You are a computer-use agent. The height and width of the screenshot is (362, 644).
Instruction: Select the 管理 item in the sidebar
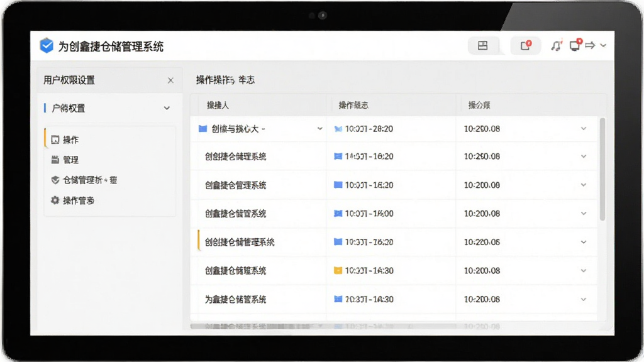coord(110,160)
